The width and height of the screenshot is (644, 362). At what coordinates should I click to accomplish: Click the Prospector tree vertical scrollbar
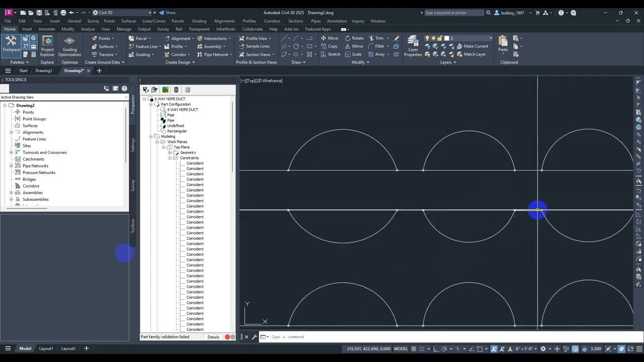point(125,135)
